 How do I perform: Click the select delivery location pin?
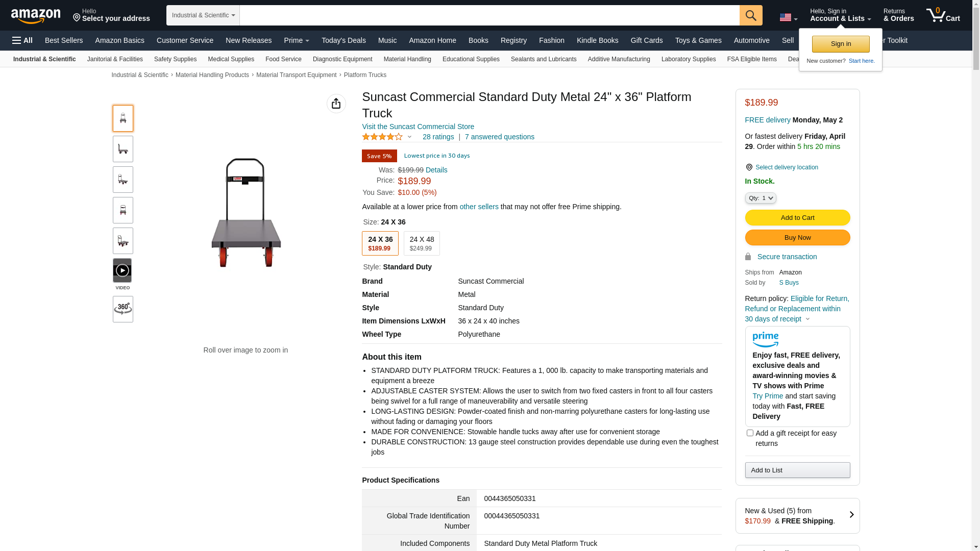[x=749, y=167]
